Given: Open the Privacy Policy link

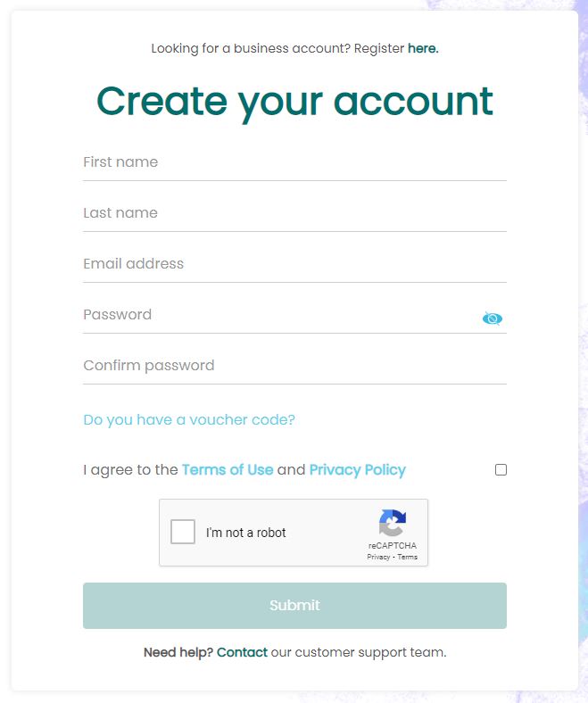Looking at the screenshot, I should click(358, 469).
